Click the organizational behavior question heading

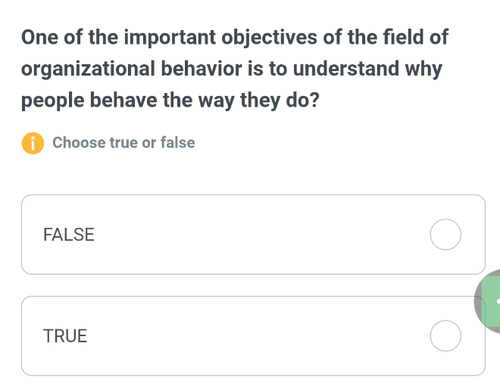click(x=235, y=68)
